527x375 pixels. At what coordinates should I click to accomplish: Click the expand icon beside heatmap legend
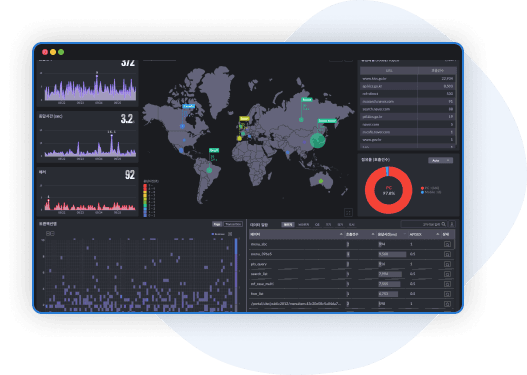coord(230,234)
